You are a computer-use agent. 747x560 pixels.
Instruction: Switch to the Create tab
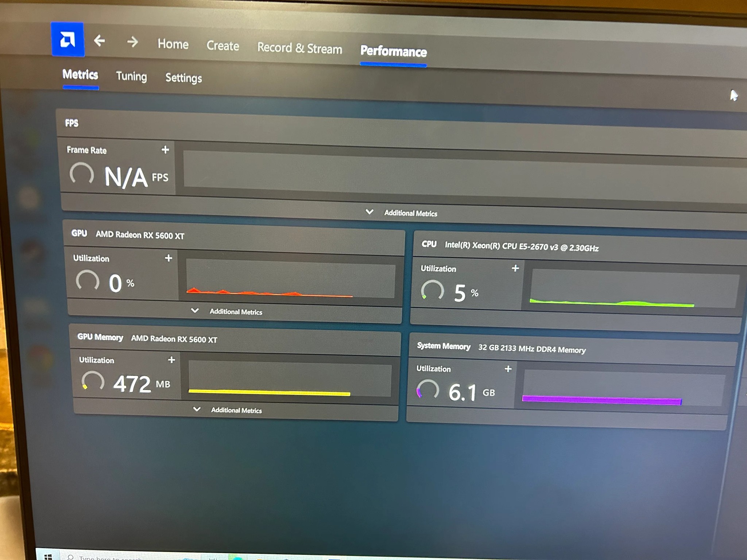223,46
